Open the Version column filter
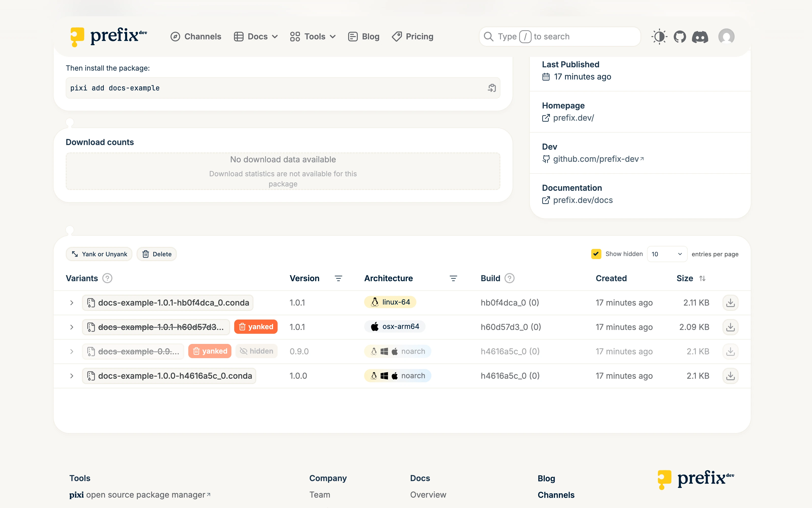This screenshot has height=508, width=812. click(339, 278)
